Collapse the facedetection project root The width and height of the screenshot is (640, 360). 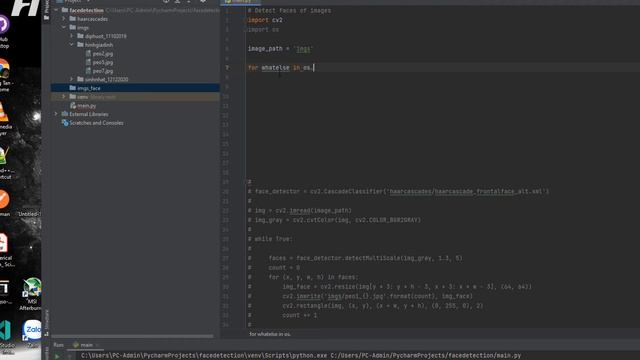(56, 10)
